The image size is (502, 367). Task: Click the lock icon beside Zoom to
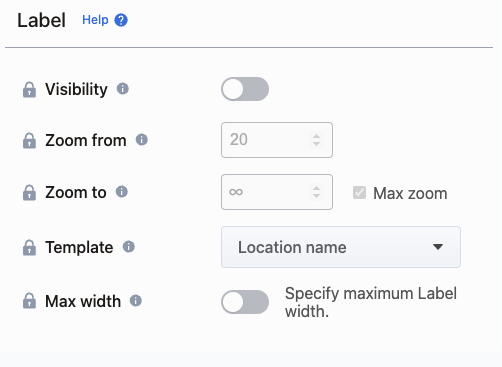(x=29, y=192)
